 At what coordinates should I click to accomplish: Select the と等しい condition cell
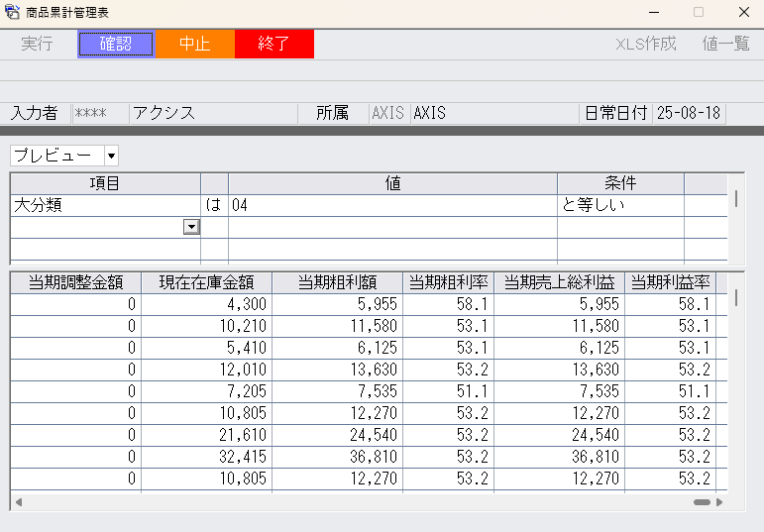[x=619, y=206]
